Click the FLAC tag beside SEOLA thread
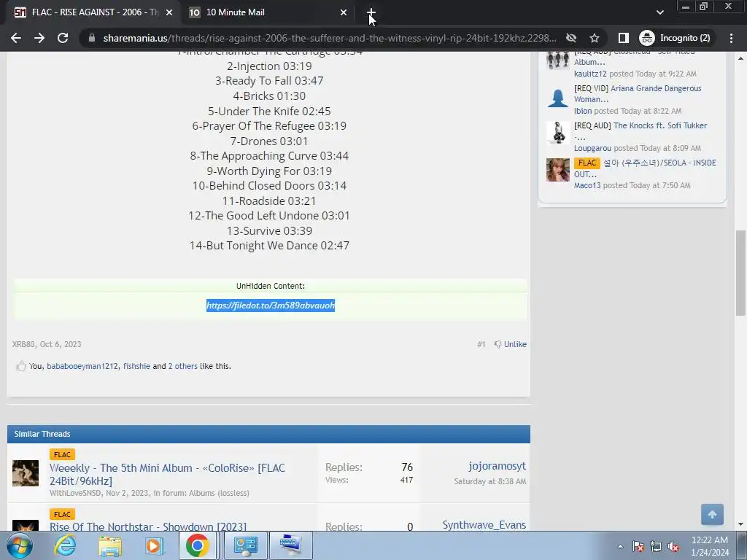Screen dimensions: 747x560 (587, 163)
